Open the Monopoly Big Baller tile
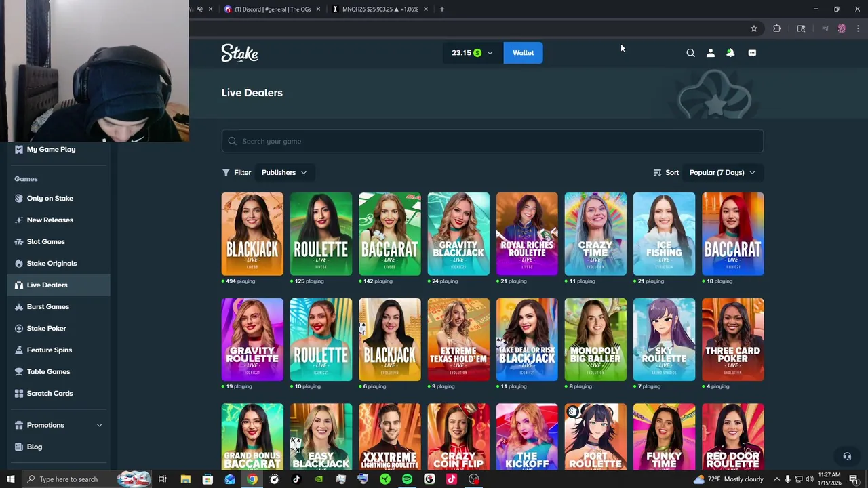Image resolution: width=868 pixels, height=488 pixels. [595, 340]
